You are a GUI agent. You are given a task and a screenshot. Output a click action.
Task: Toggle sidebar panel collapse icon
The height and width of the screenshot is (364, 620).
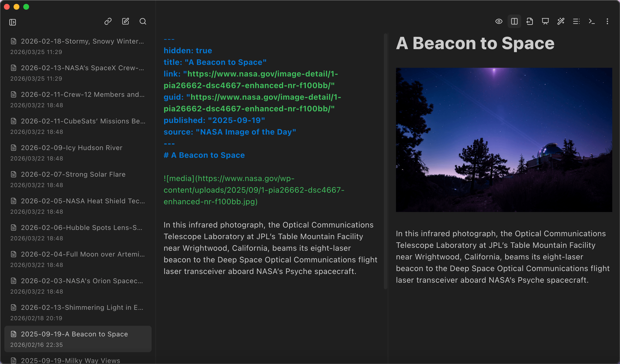[13, 22]
